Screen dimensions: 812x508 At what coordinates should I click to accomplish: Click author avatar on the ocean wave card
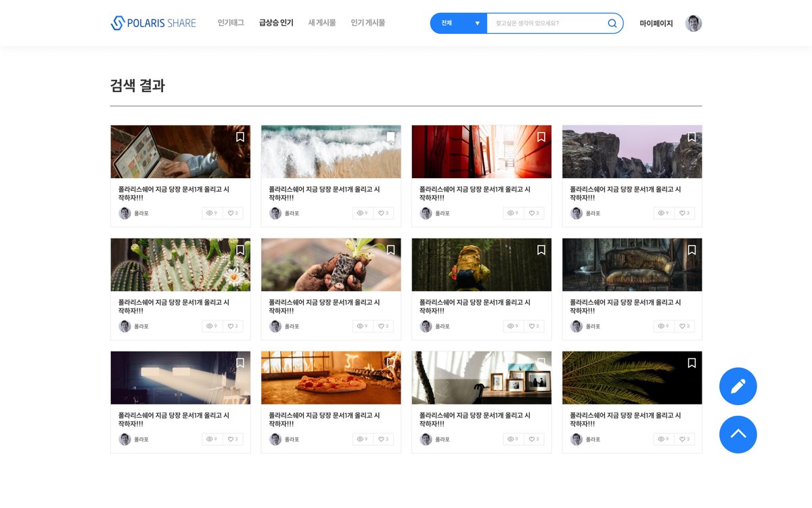275,213
